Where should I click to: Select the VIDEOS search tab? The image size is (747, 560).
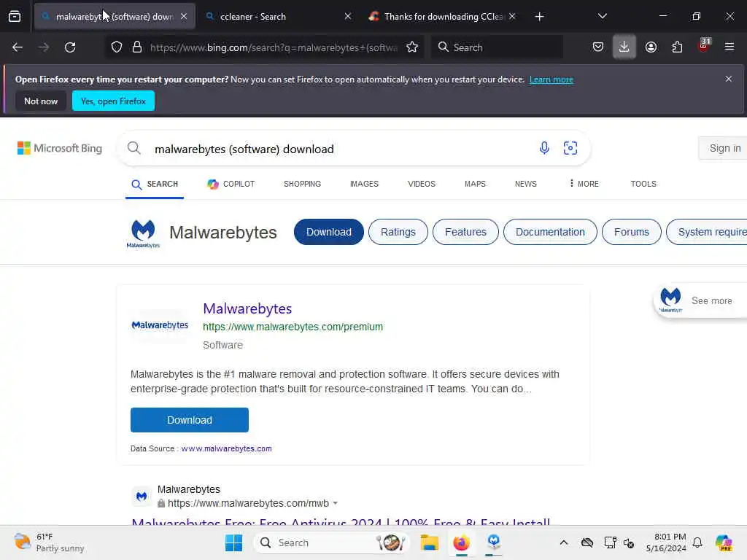(421, 184)
